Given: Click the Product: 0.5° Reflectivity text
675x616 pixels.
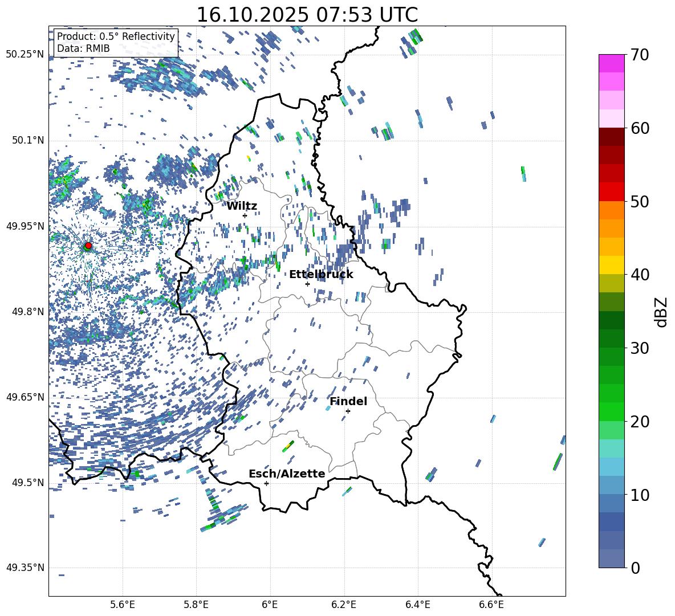Looking at the screenshot, I should [116, 36].
